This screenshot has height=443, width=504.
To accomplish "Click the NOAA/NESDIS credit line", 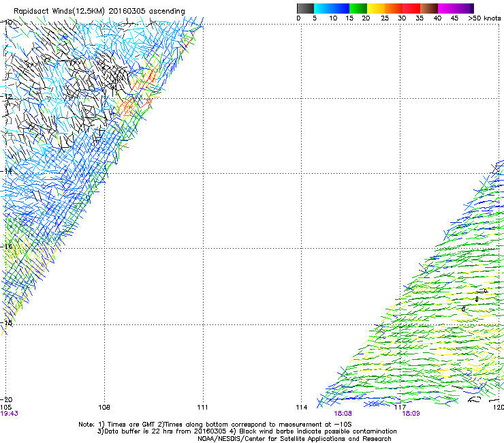I will click(x=294, y=439).
